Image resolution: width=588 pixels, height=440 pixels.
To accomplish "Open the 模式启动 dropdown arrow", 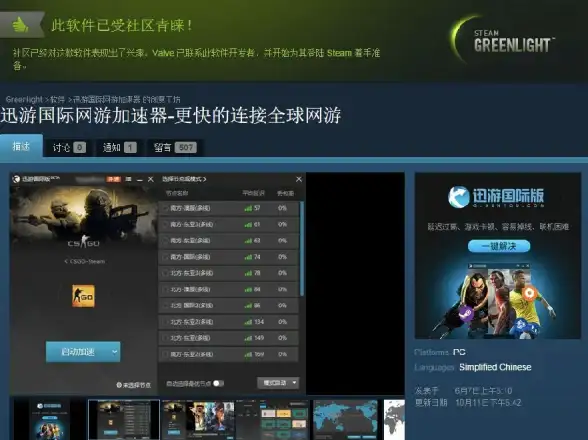I will (294, 383).
